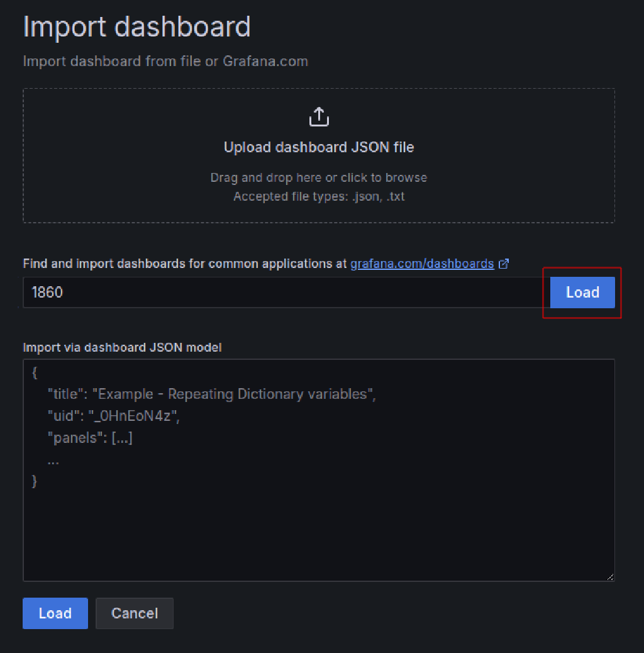
Task: Click "Drag and drop here or click to browse"
Action: click(x=319, y=177)
